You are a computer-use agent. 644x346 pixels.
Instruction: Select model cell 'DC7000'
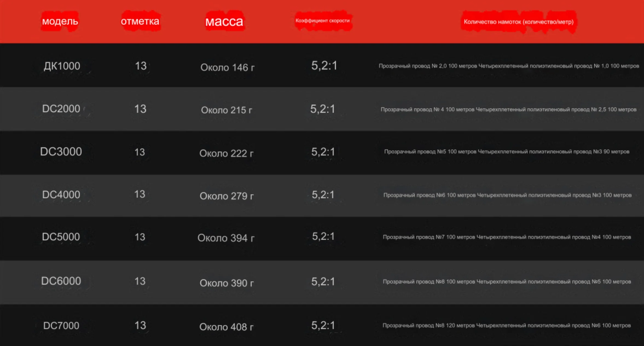pos(61,325)
